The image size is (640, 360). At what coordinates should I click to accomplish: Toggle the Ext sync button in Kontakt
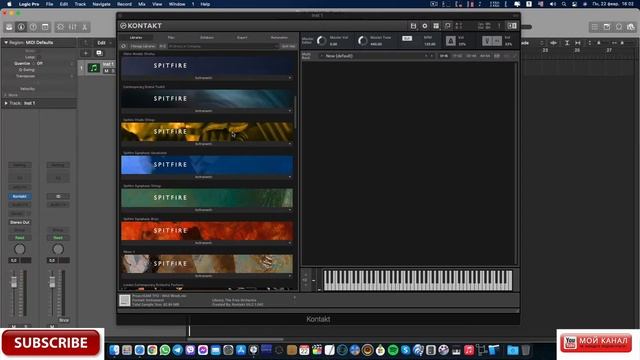pos(407,38)
